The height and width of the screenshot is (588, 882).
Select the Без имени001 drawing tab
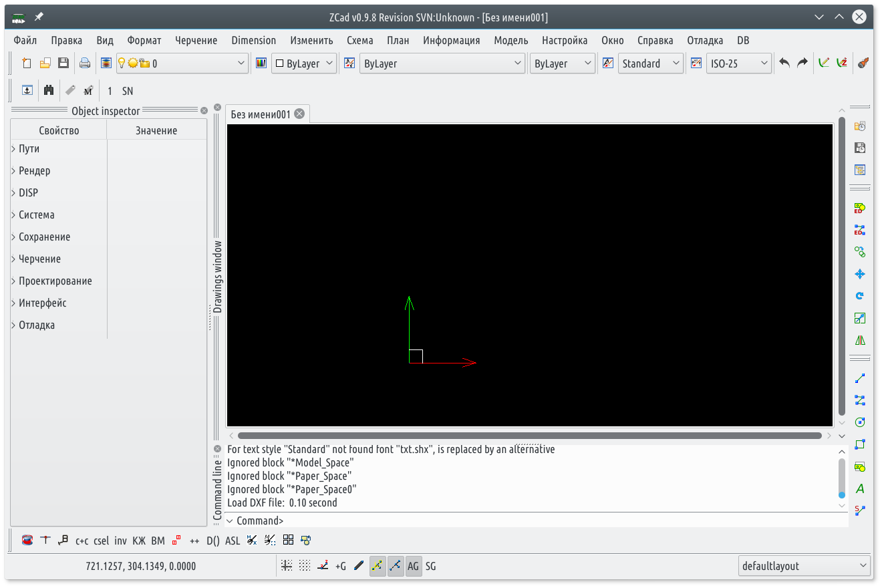(x=261, y=114)
